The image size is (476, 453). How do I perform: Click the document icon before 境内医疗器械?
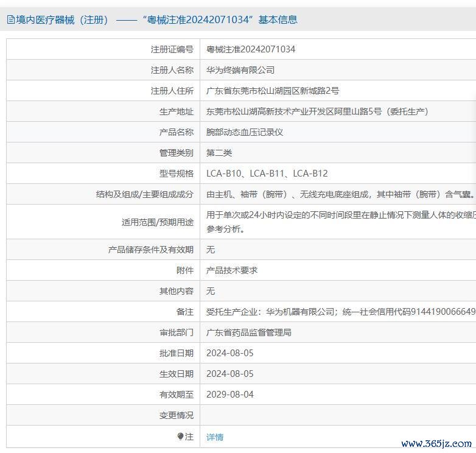10,19
